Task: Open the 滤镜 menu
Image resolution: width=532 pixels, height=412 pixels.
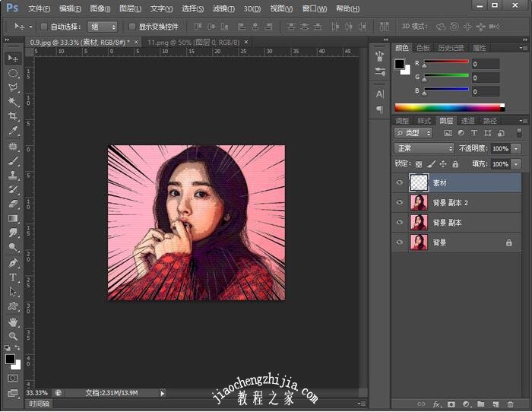Action: 223,8
